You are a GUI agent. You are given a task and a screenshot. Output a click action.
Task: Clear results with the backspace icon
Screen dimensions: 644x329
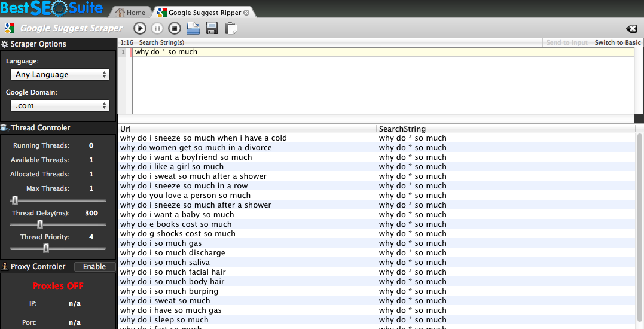[x=631, y=28]
